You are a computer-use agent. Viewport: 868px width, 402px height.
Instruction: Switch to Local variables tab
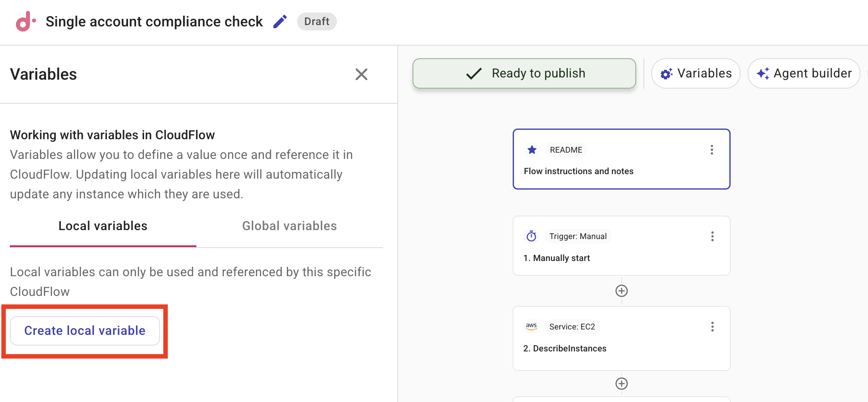point(103,226)
